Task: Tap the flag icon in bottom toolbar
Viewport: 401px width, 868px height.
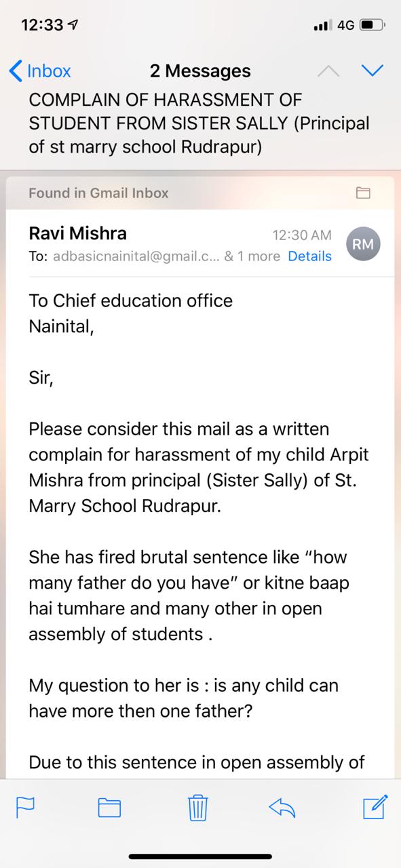Action: click(x=25, y=807)
